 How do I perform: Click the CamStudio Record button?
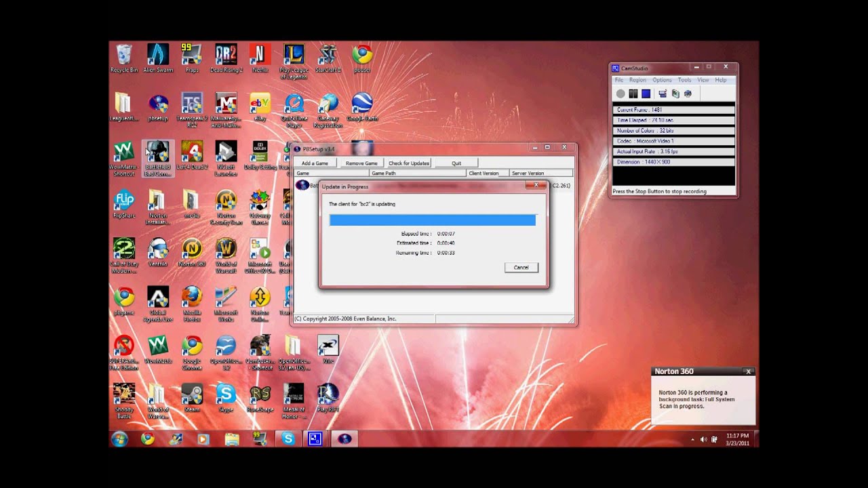click(620, 94)
